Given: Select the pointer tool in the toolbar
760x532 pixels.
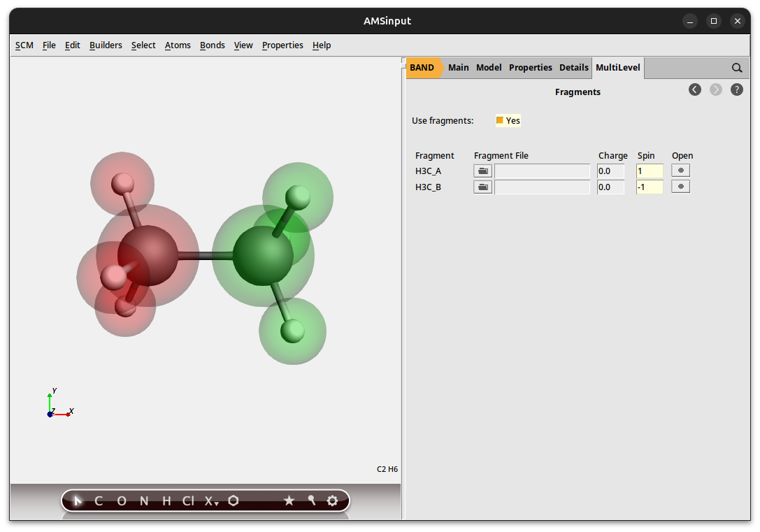Looking at the screenshot, I should point(77,501).
